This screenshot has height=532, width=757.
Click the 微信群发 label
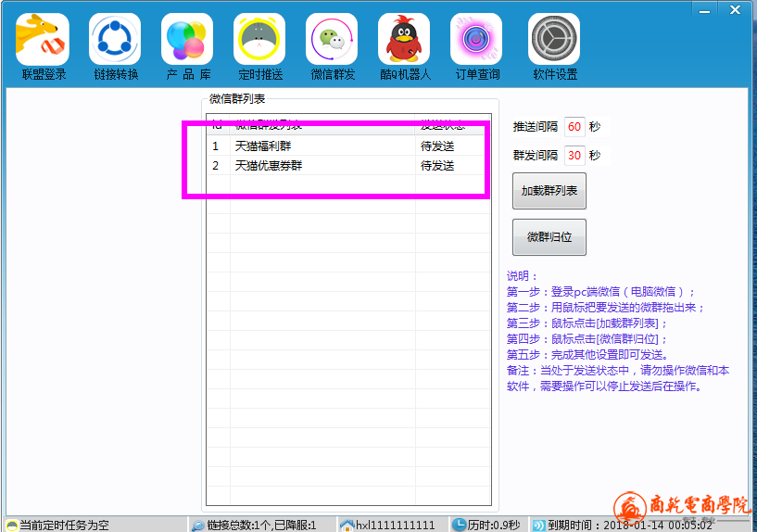click(x=334, y=74)
